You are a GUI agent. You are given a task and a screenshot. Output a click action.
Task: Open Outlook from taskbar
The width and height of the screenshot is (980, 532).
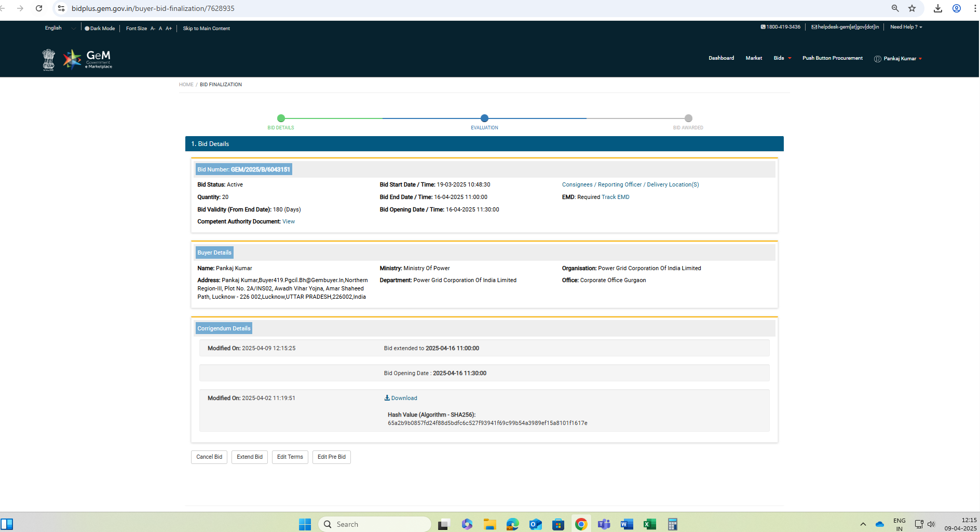pos(535,524)
